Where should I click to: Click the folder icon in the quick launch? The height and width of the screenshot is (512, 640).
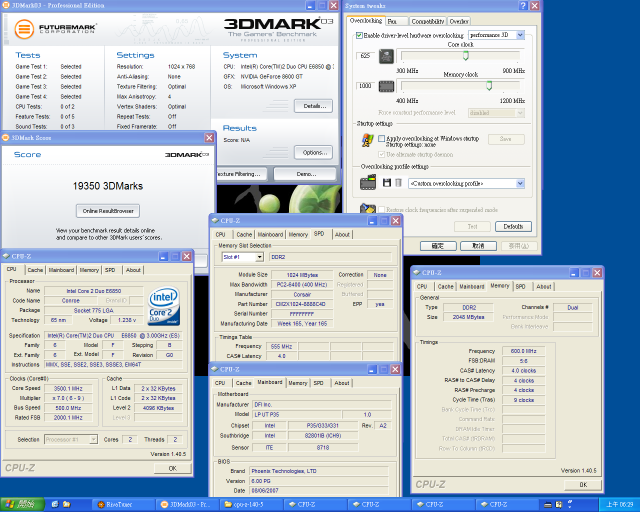point(67,504)
